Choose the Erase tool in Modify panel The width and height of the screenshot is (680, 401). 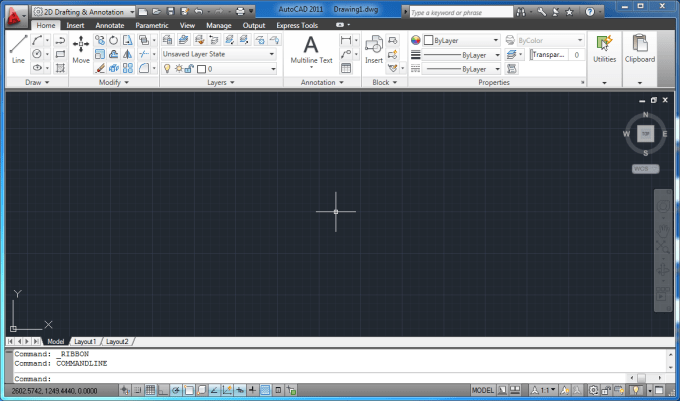click(x=100, y=68)
